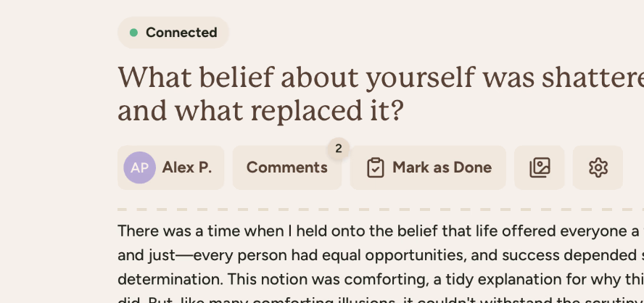The width and height of the screenshot is (644, 303).
Task: Click the purple AP avatar
Action: (139, 167)
